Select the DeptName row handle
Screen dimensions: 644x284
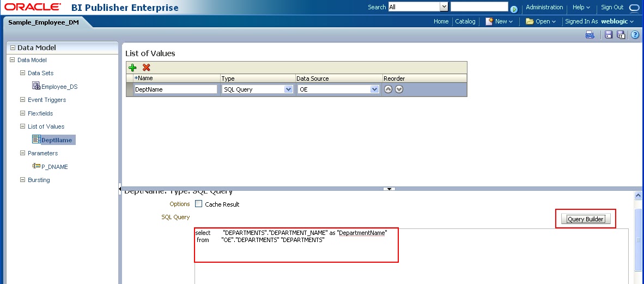pos(130,89)
